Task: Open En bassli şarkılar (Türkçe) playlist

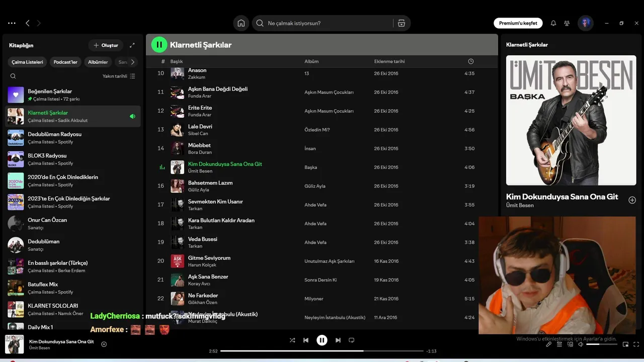Action: click(x=73, y=266)
